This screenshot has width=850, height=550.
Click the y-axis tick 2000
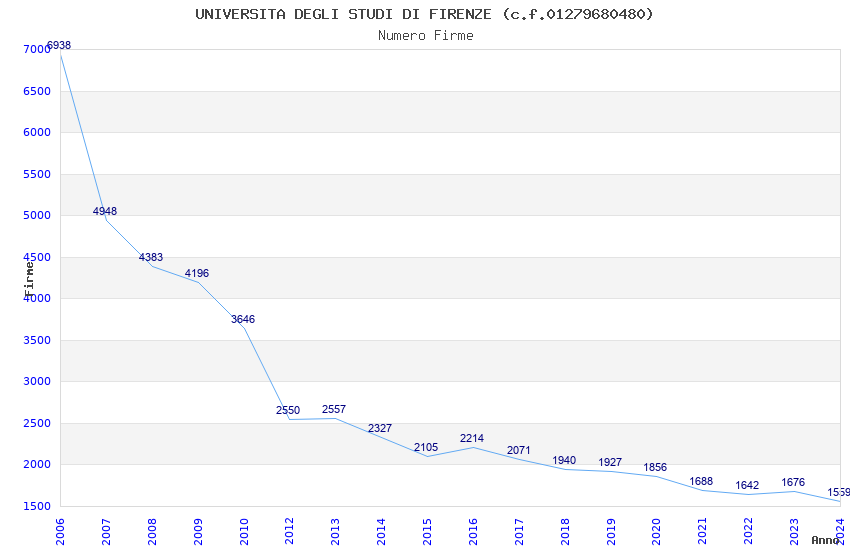[x=37, y=464]
